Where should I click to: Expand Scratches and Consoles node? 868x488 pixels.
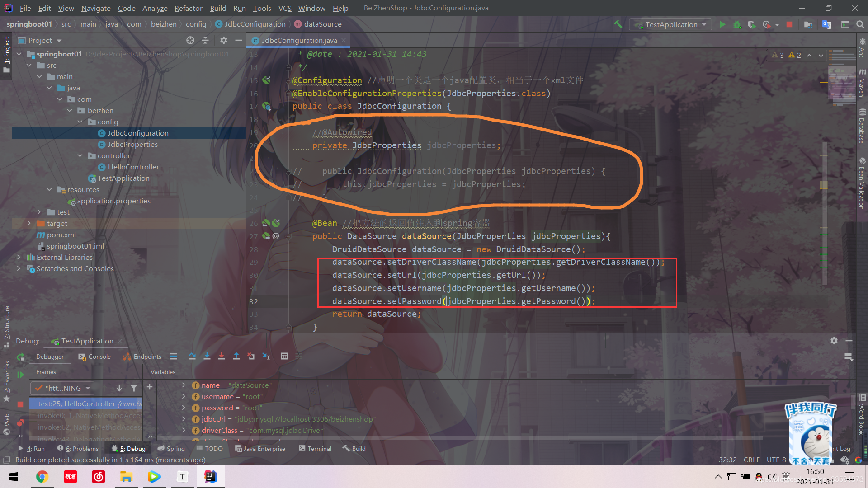(19, 268)
